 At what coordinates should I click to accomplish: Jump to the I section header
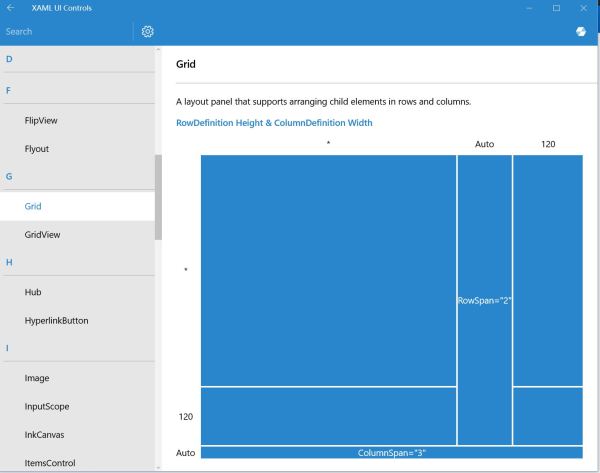[7, 348]
